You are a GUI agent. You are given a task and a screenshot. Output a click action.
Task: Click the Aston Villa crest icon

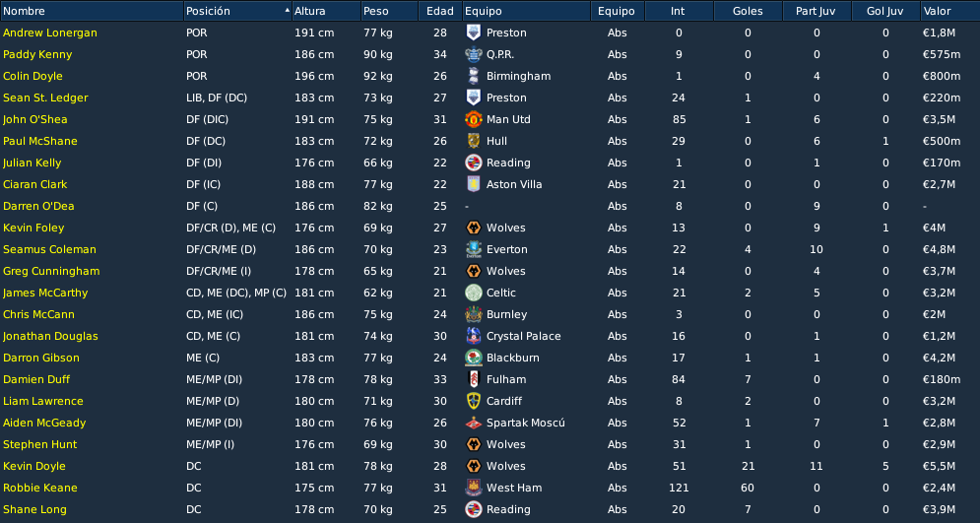[x=473, y=184]
